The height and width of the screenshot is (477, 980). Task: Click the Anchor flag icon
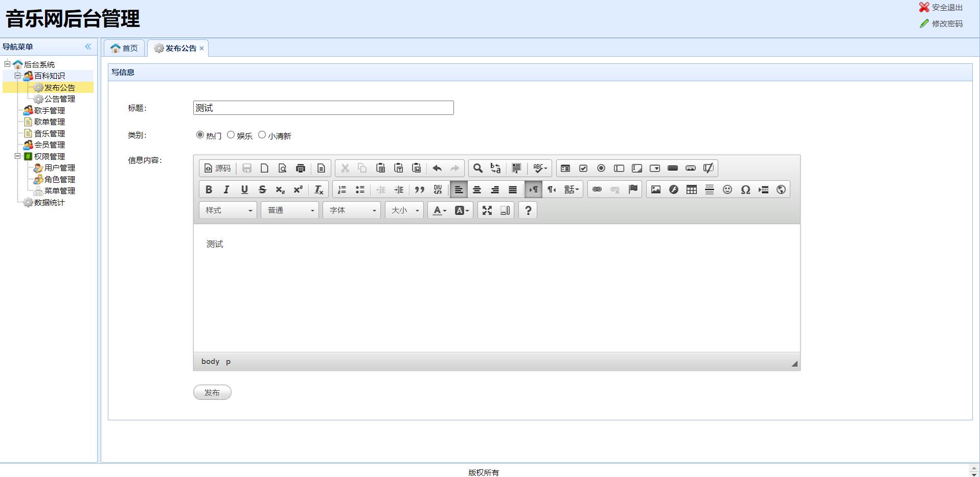point(633,189)
